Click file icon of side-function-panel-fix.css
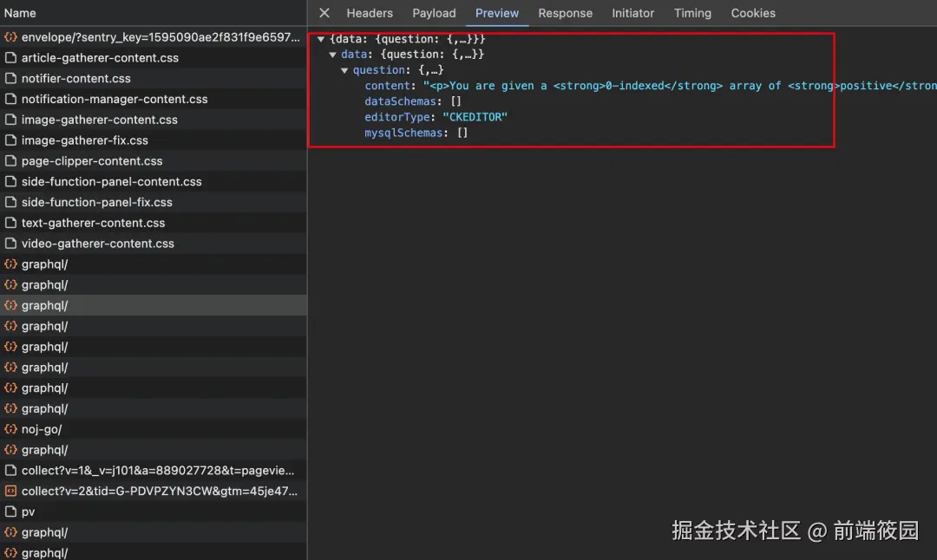 (x=10, y=202)
